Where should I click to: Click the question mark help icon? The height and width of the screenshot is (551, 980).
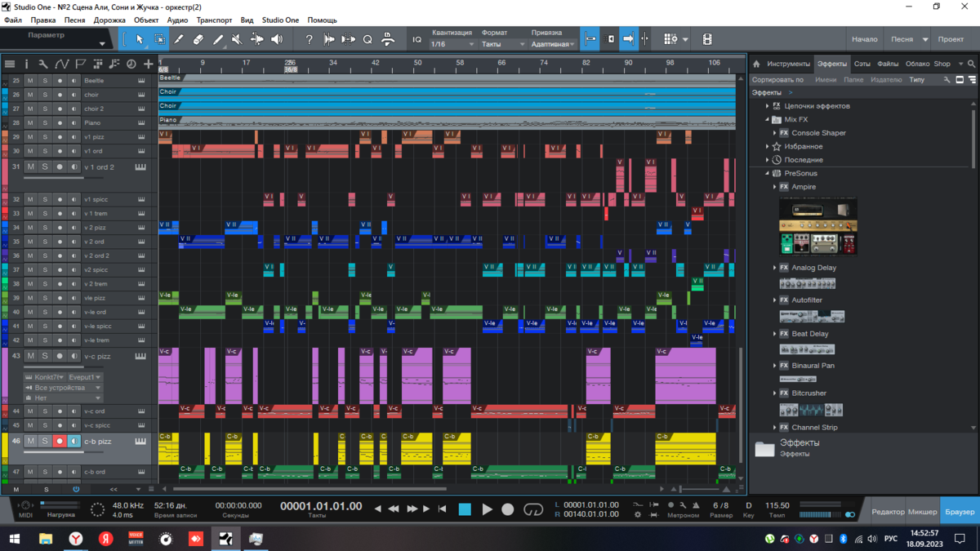click(x=309, y=39)
